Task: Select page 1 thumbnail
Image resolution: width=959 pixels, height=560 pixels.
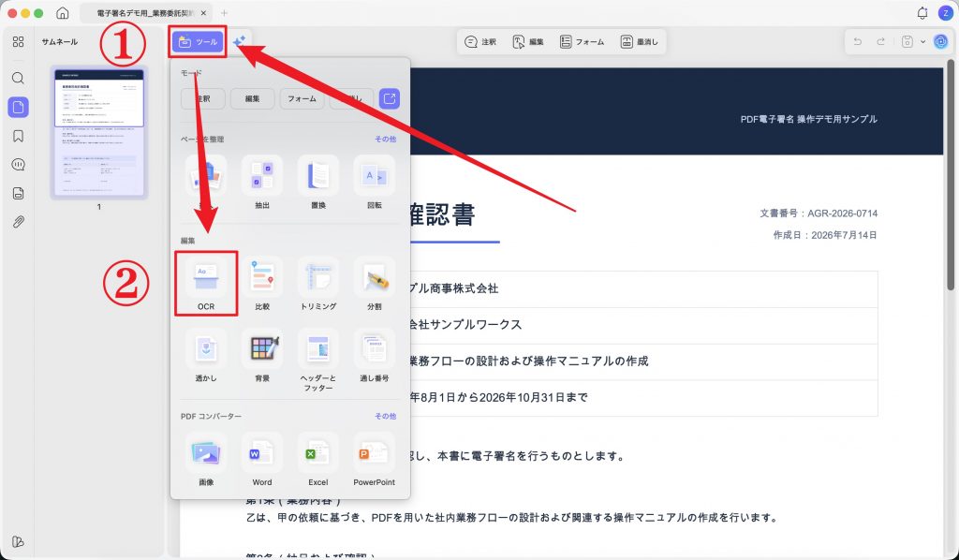Action: tap(99, 132)
